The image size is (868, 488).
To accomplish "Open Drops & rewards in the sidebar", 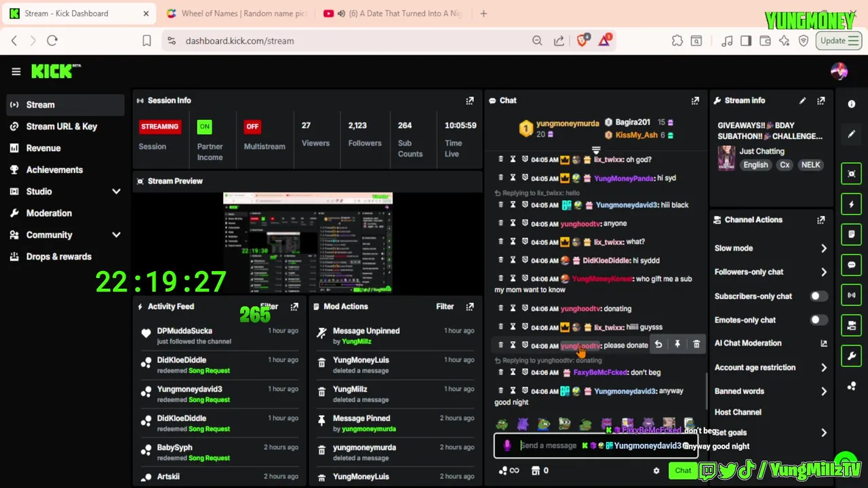I will [x=65, y=256].
